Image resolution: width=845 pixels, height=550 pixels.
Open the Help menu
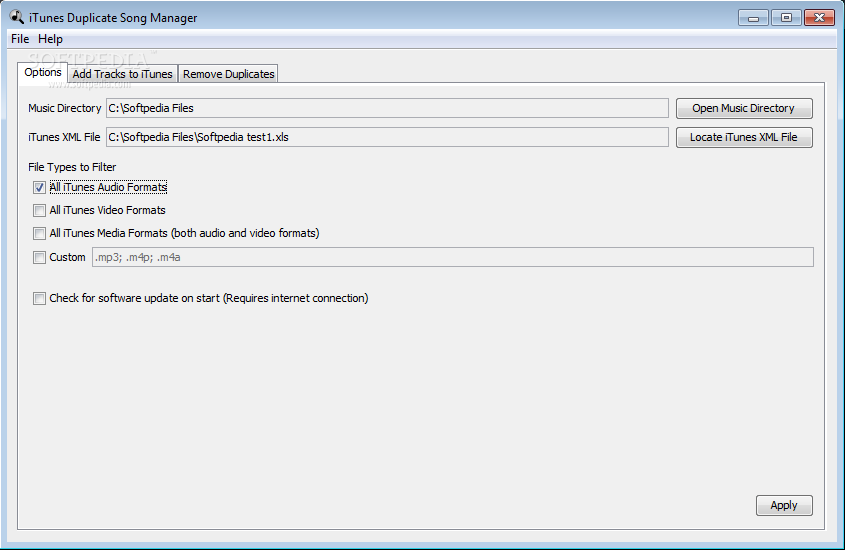pyautogui.click(x=50, y=39)
